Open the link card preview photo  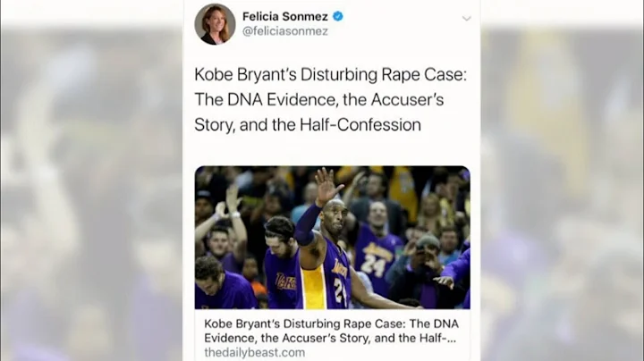coord(332,237)
